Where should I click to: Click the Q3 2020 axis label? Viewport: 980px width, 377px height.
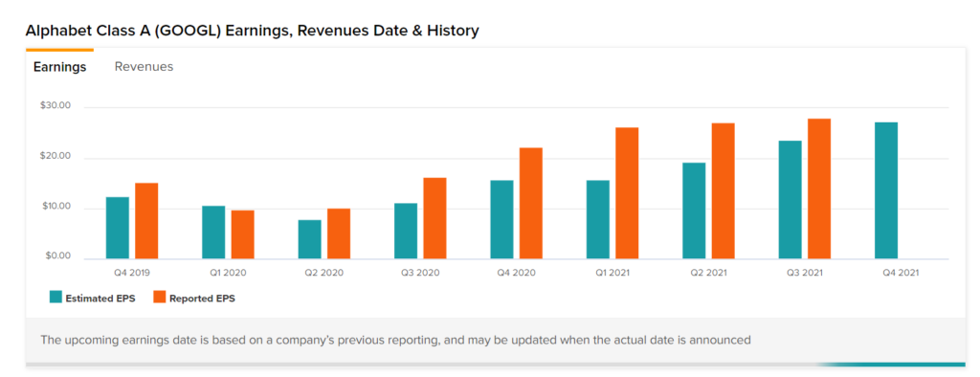tap(421, 273)
